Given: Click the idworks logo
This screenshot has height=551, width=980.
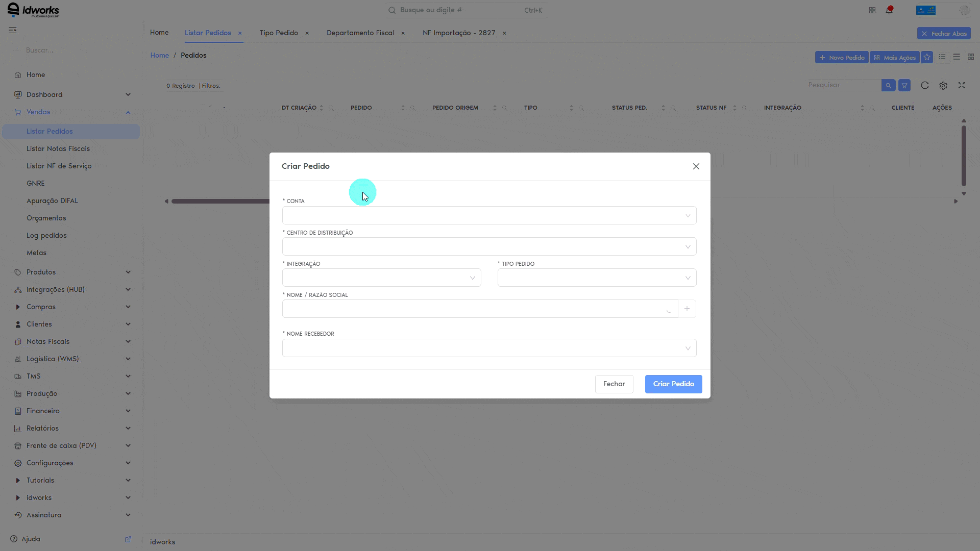Looking at the screenshot, I should coord(34,10).
